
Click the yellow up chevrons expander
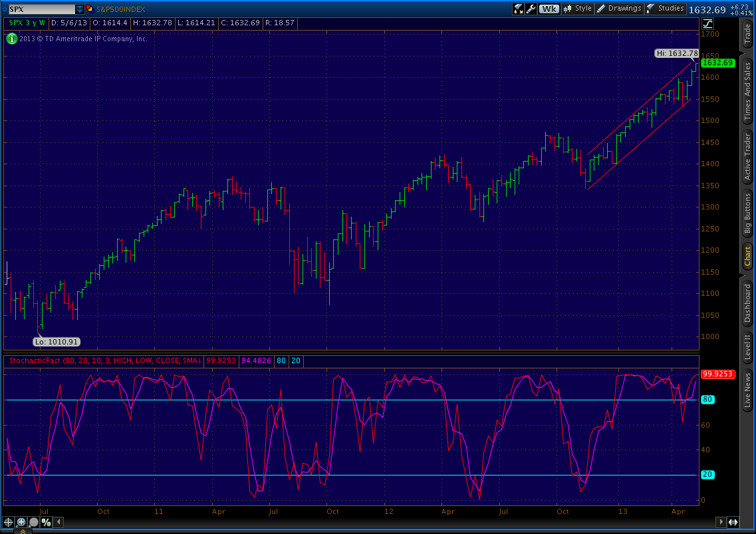coord(23,531)
